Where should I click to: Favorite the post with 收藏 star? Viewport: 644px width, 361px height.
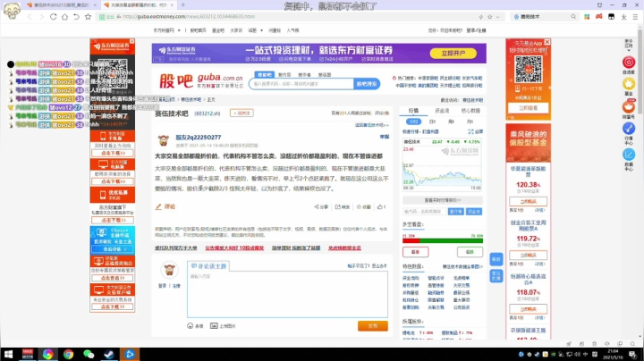359,206
